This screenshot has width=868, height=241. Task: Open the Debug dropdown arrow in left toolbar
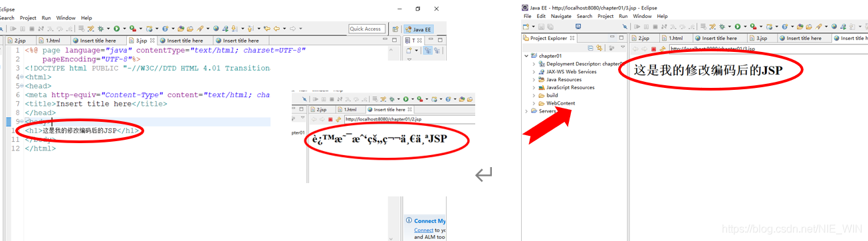108,29
